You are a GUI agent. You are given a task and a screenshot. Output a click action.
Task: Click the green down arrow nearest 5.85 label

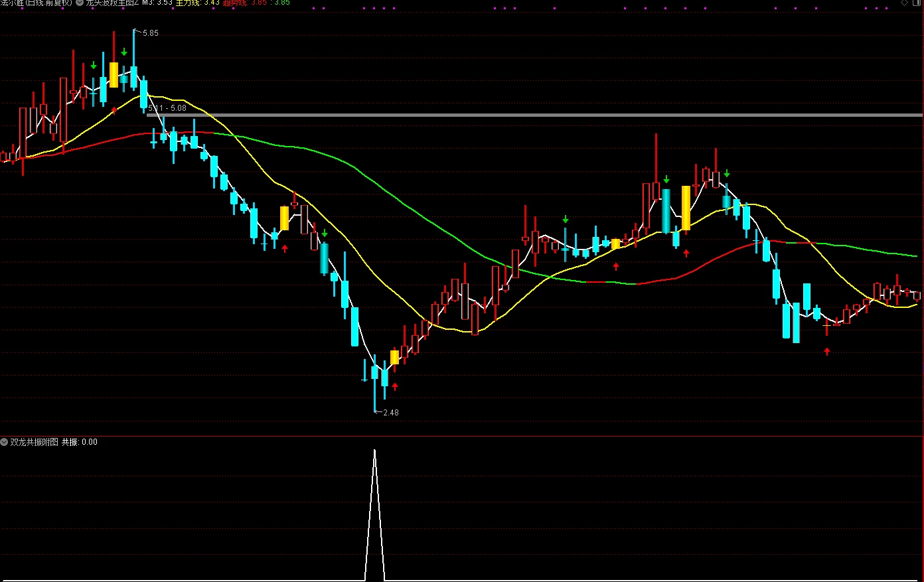tap(124, 52)
